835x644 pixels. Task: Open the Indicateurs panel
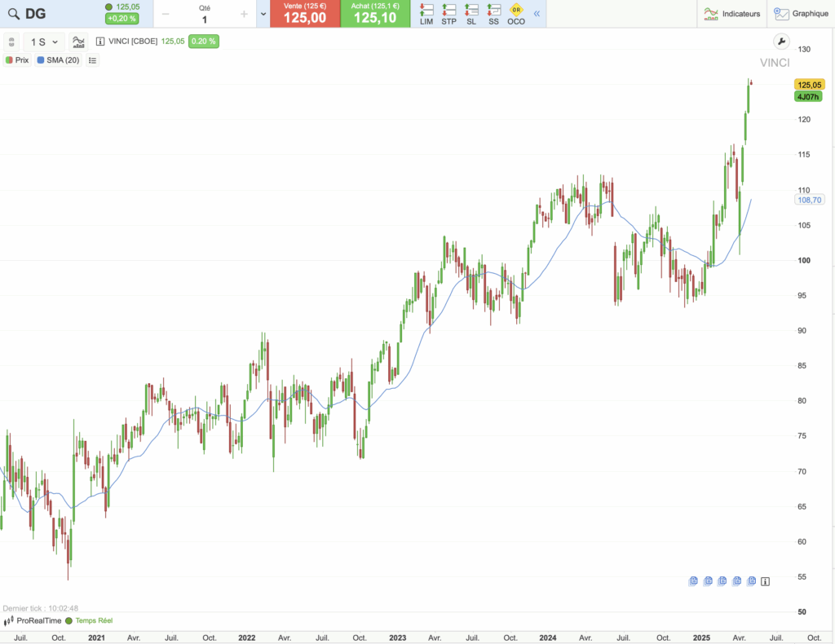point(731,14)
